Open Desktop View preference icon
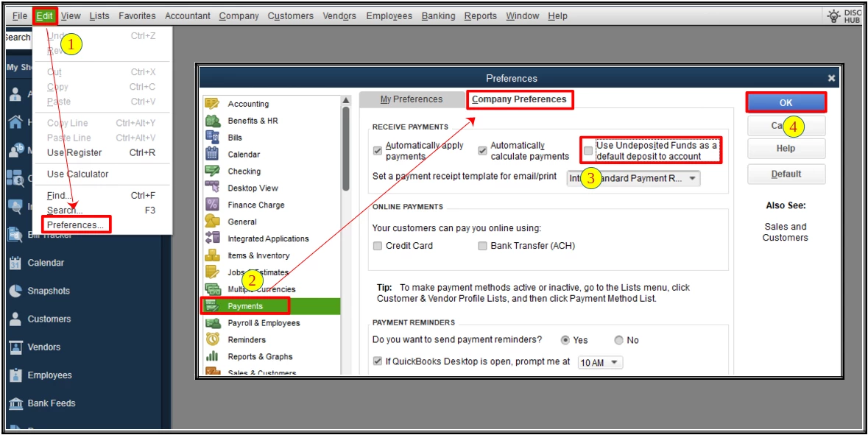The height and width of the screenshot is (435, 868). click(213, 188)
